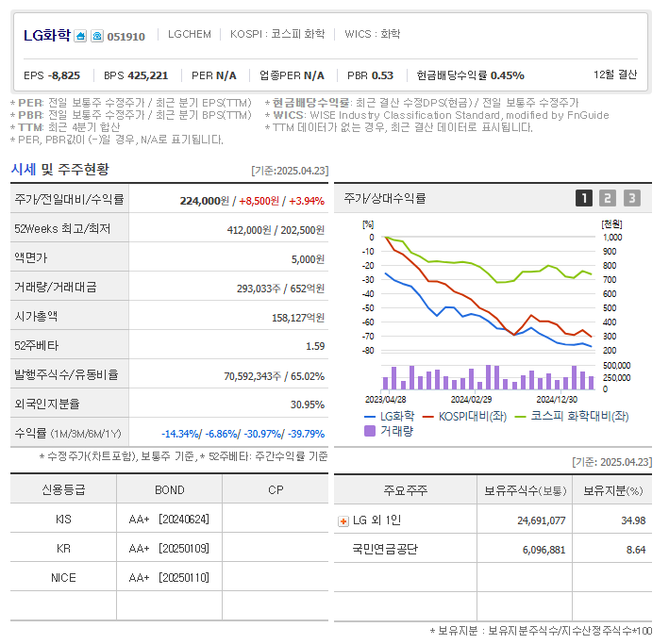Select 293,033주 / 652억원 volume value
The height and width of the screenshot is (644, 669).
click(281, 289)
